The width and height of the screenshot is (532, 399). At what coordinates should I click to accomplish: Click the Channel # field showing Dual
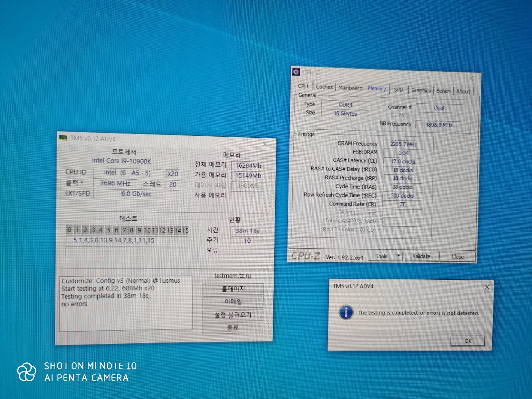click(439, 108)
